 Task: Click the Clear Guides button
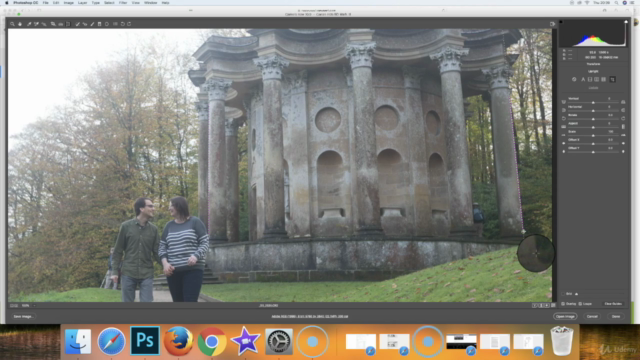click(x=613, y=304)
